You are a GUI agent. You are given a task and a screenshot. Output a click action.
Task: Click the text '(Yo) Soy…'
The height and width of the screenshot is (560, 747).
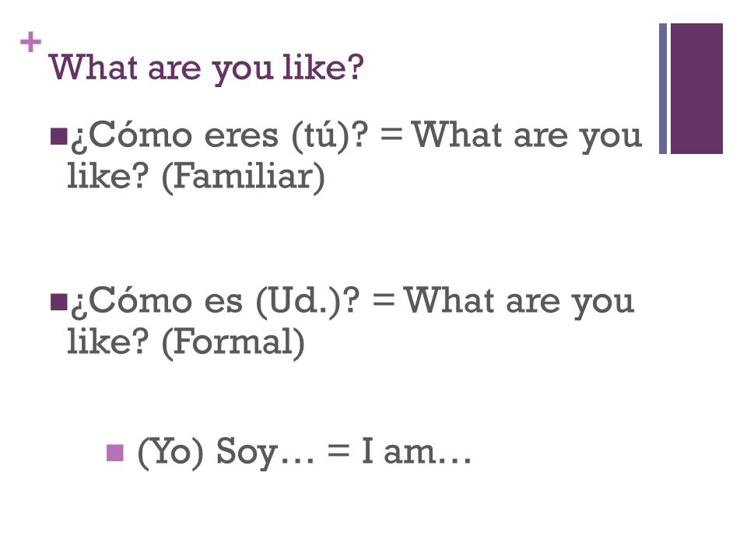[x=226, y=453]
